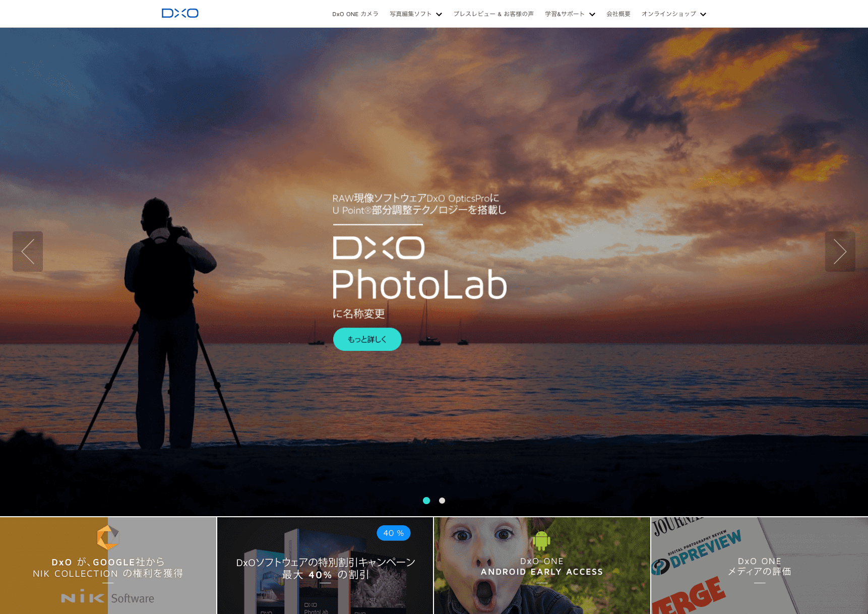The image size is (868, 614).
Task: Click the Nik Software logo text
Action: tap(108, 598)
